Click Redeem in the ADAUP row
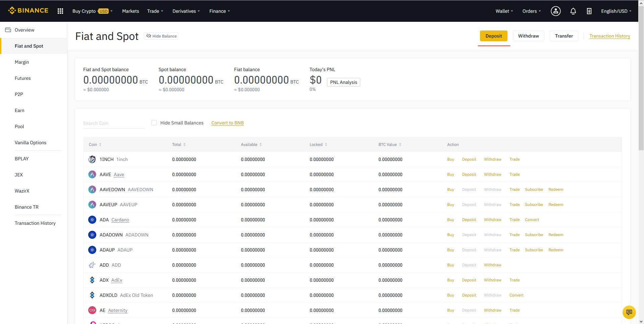The height and width of the screenshot is (324, 644). coord(556,250)
